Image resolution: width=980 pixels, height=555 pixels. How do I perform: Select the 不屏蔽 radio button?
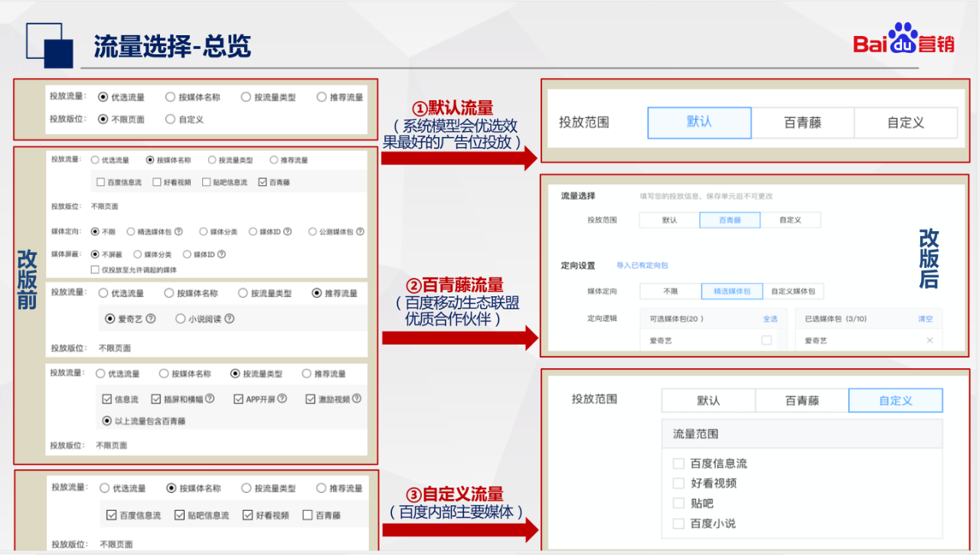pos(95,254)
